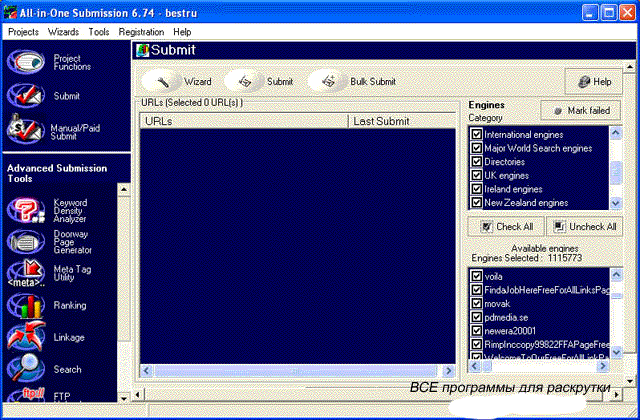Select the Submit sidebar icon
640x420 pixels.
[26, 96]
